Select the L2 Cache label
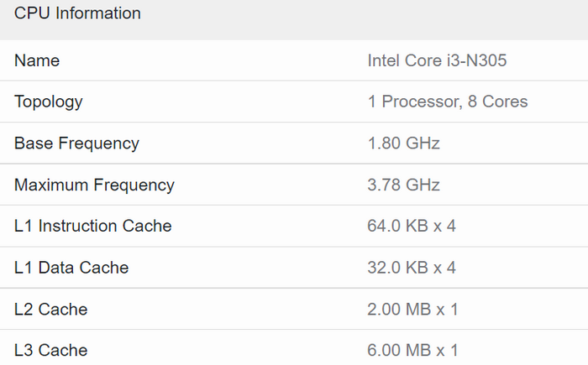 click(50, 309)
